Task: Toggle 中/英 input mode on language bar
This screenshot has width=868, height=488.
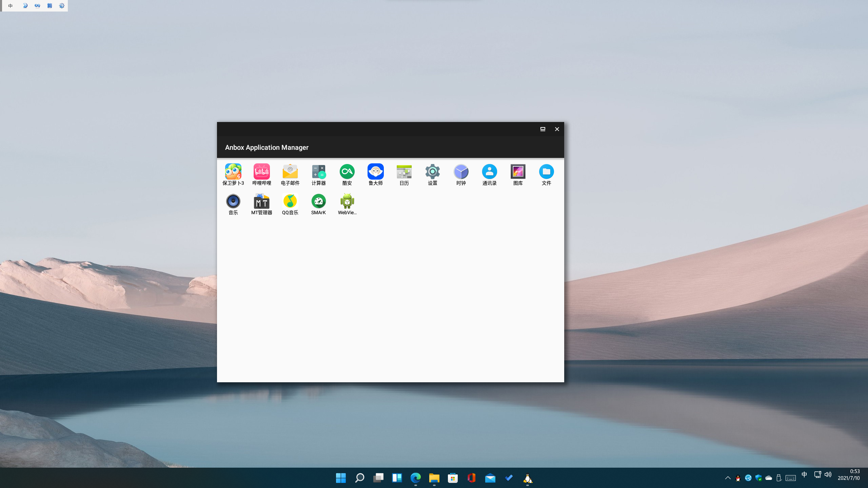Action: click(x=11, y=5)
